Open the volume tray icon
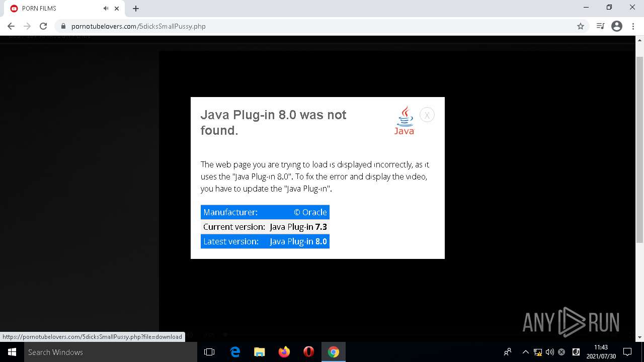Image resolution: width=644 pixels, height=362 pixels. pos(550,352)
